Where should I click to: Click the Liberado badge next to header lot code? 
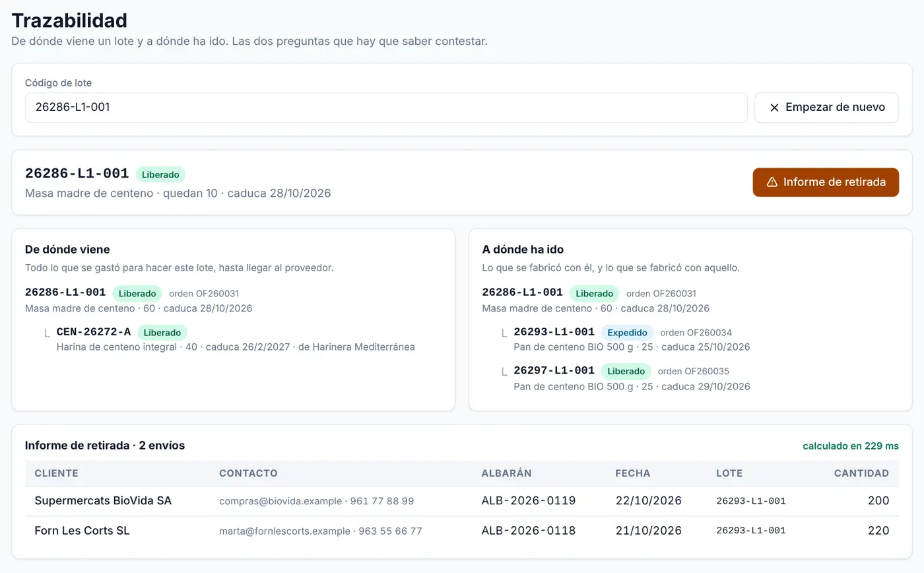160,175
